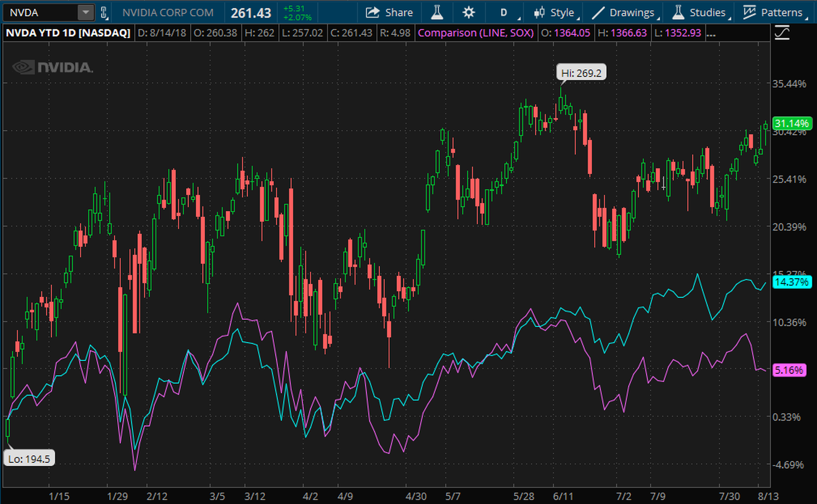This screenshot has width=817, height=504.
Task: Click the chart scale toggle icon top-right
Action: pos(781,33)
